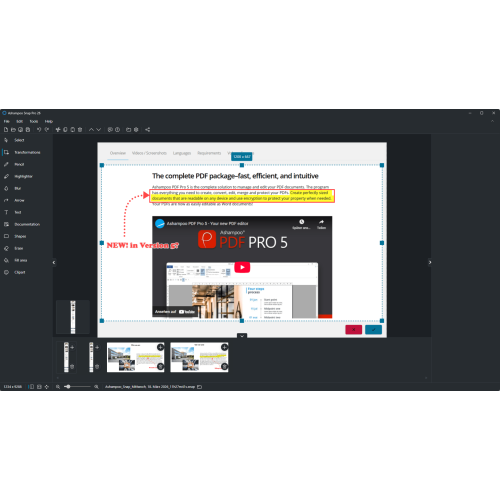Click the share icon in toolbar
This screenshot has width=500, height=500.
(148, 129)
